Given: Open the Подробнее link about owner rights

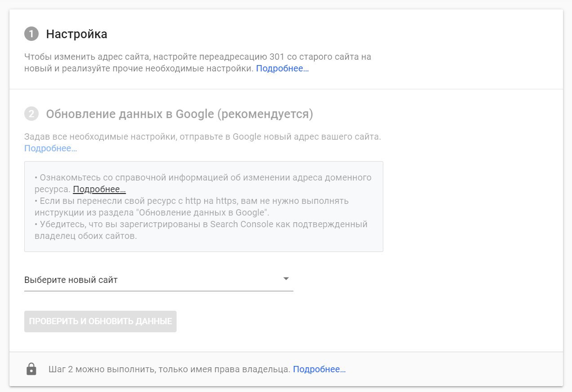Looking at the screenshot, I should coord(319,369).
